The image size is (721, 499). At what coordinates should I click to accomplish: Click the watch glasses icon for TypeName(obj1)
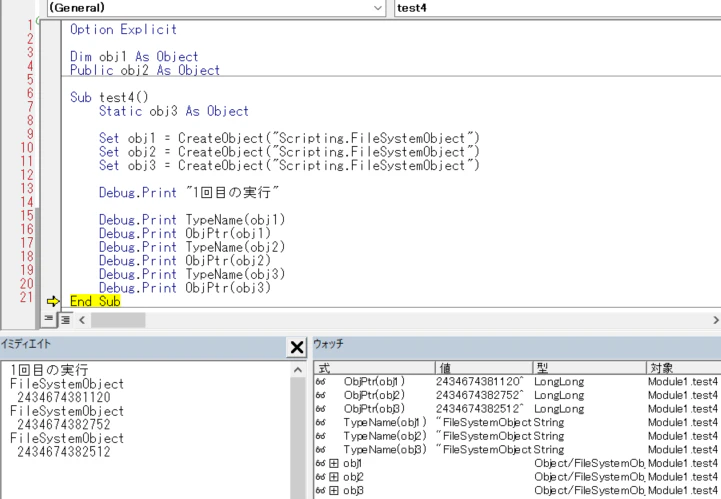(x=320, y=423)
